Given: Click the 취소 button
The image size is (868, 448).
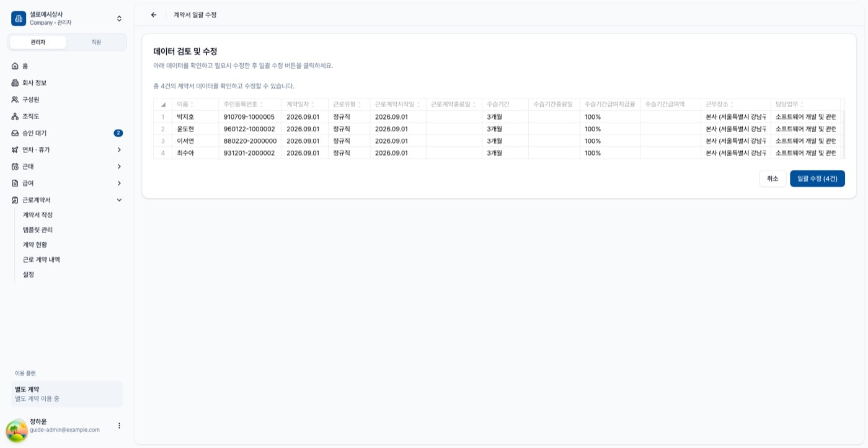Looking at the screenshot, I should (773, 178).
